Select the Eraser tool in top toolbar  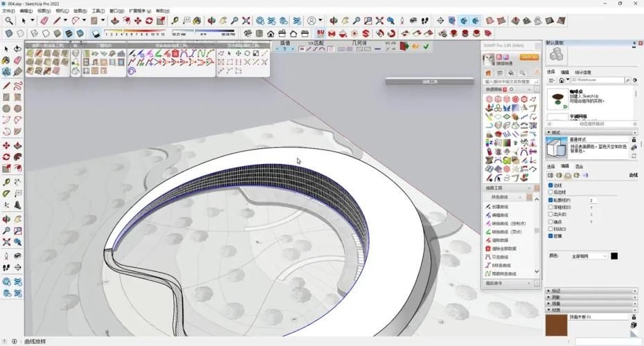[44, 21]
